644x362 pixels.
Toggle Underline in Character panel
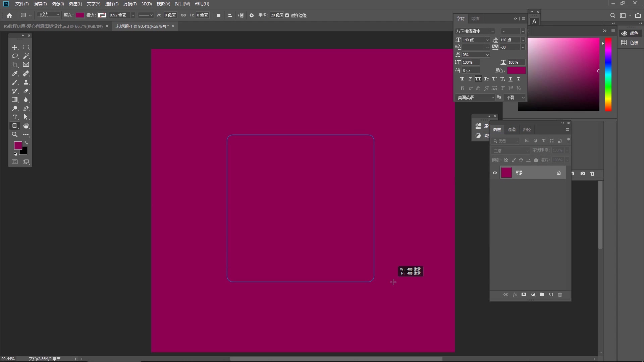(510, 79)
